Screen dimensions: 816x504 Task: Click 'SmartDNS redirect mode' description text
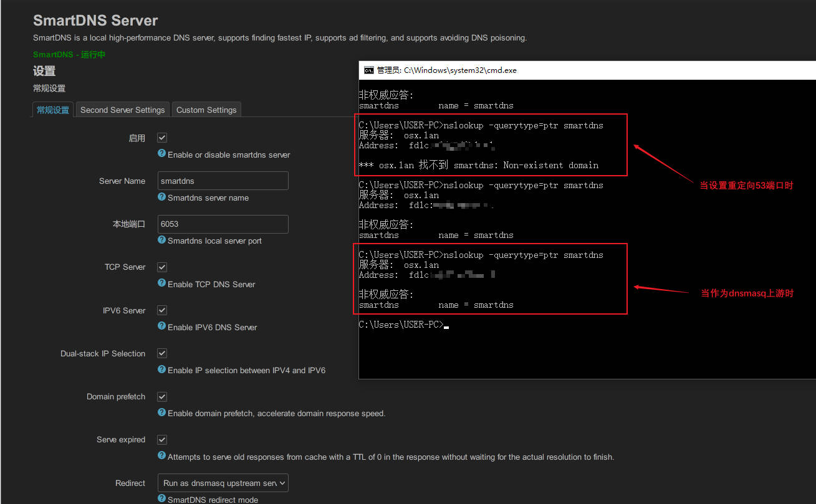pyautogui.click(x=213, y=500)
